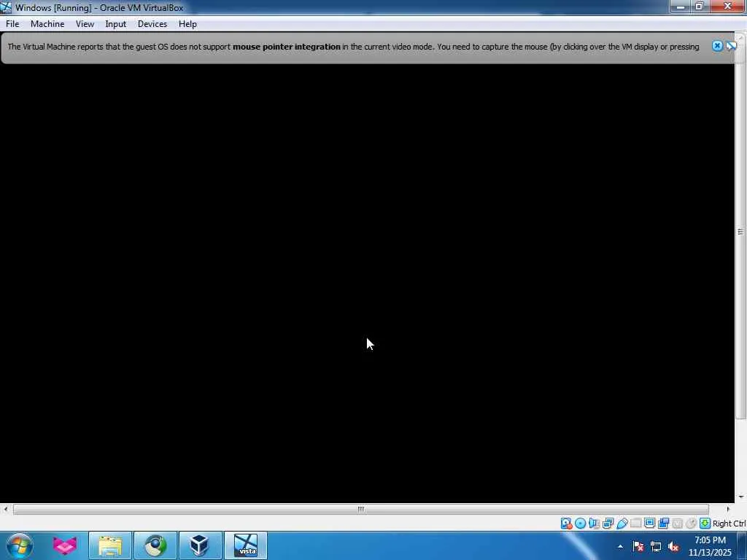Click the display monitor status icon

click(x=649, y=524)
